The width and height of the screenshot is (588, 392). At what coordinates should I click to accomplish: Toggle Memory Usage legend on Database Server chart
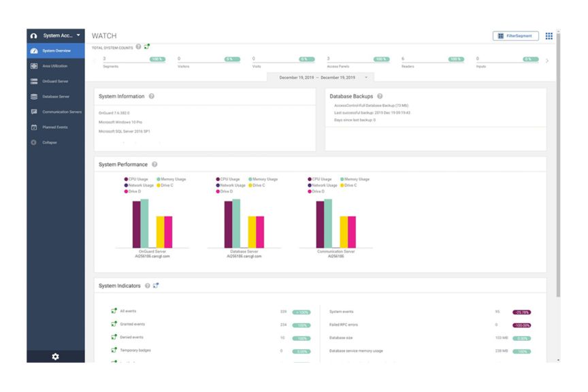(x=263, y=179)
